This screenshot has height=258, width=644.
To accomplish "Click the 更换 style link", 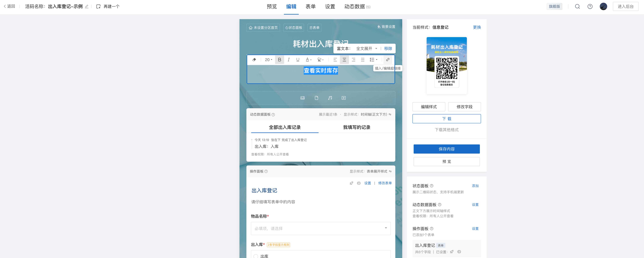I will tap(477, 27).
